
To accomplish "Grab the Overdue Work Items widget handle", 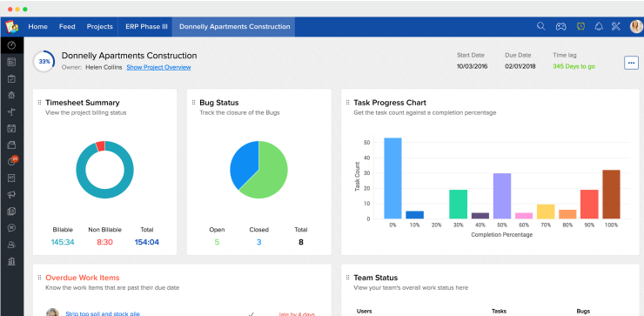I will tap(39, 278).
